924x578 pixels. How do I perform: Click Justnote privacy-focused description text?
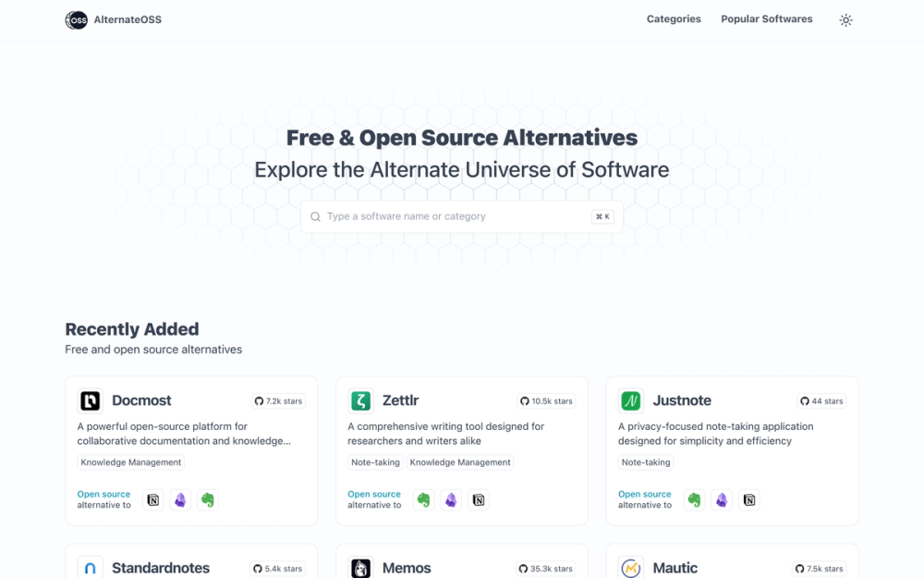715,434
